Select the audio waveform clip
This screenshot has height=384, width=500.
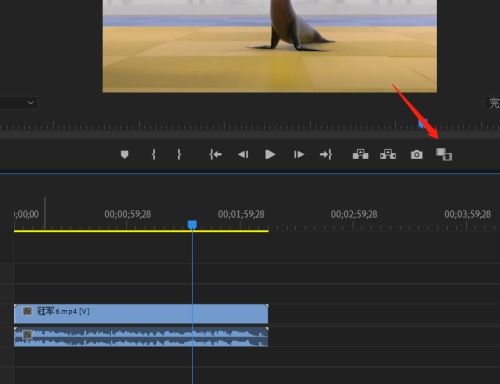[141, 337]
